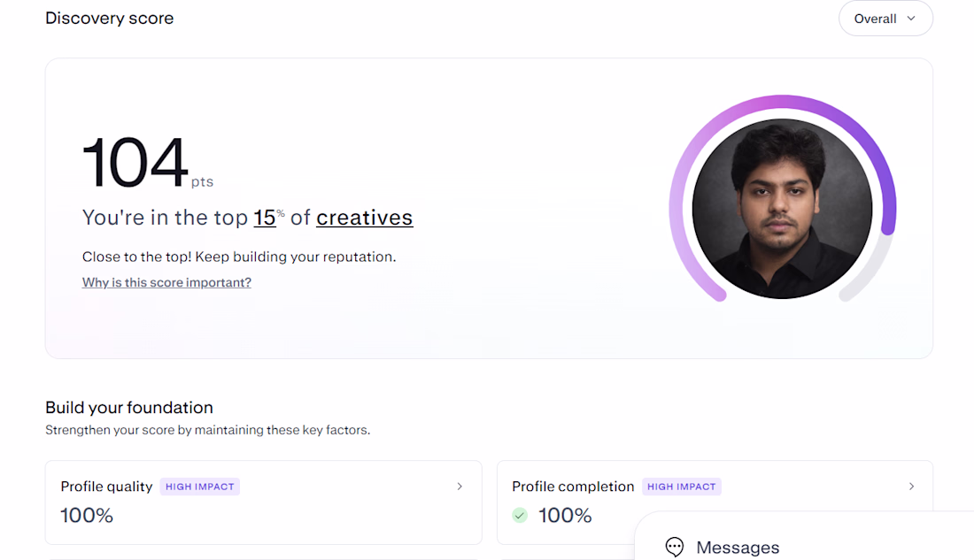The width and height of the screenshot is (974, 560).
Task: Click the Discovery score heading
Action: tap(109, 18)
